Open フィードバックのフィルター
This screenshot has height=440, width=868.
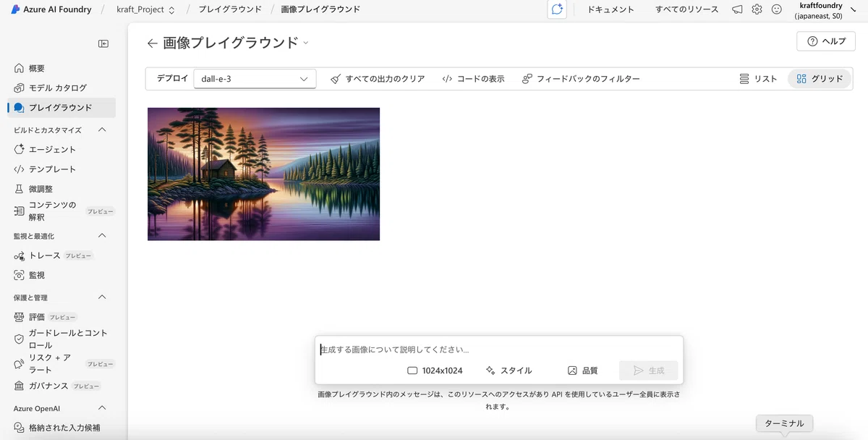tap(581, 79)
